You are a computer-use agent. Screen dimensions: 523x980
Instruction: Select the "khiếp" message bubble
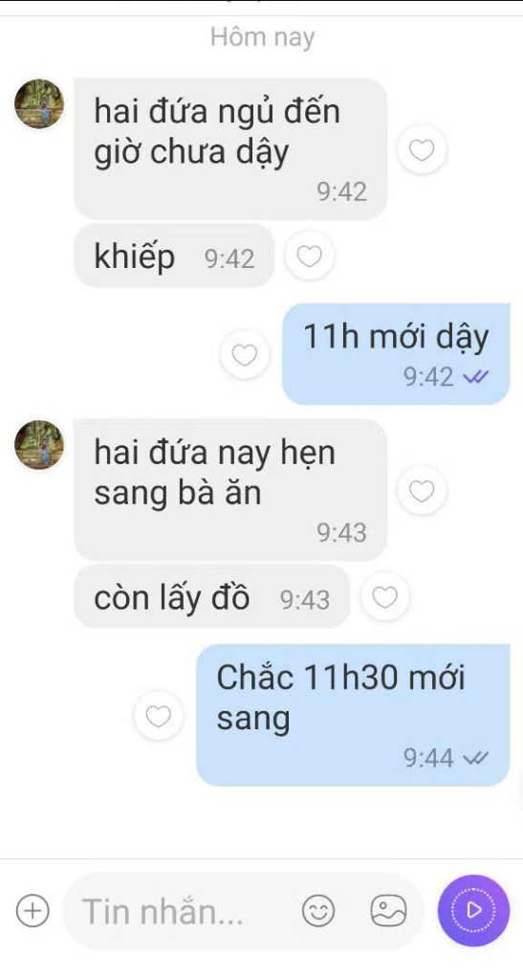174,256
